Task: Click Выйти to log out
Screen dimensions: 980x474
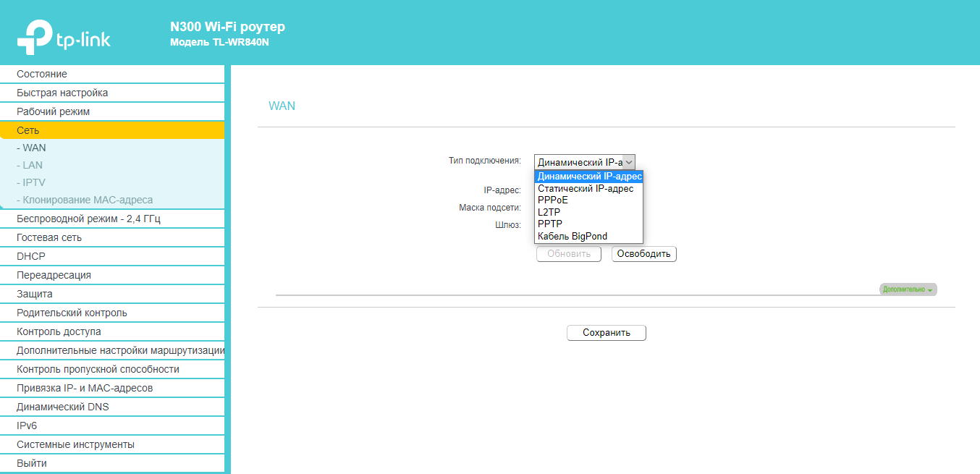Action: click(x=32, y=464)
